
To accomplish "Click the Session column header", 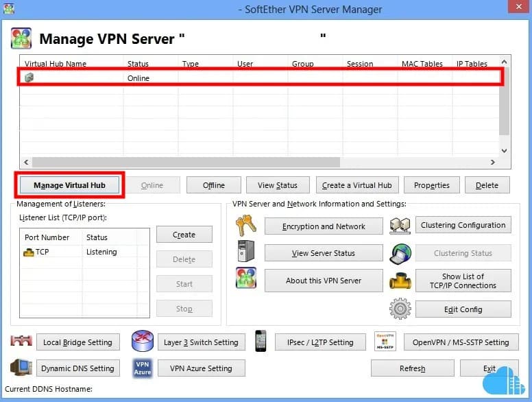I will (371, 63).
